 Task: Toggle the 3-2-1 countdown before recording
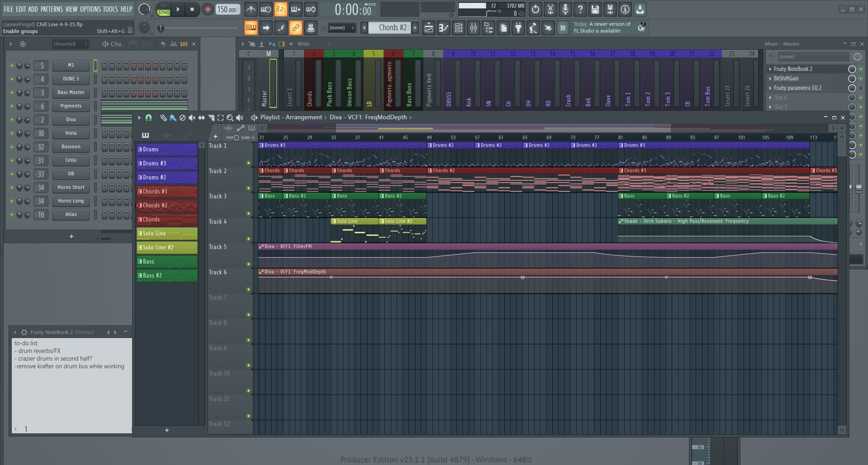pos(280,9)
